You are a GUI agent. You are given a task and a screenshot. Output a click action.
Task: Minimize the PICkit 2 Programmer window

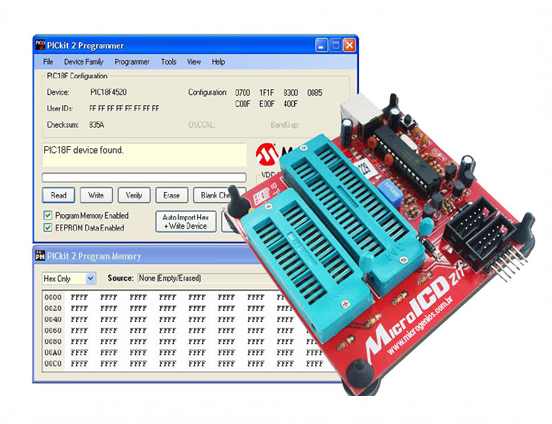[321, 45]
